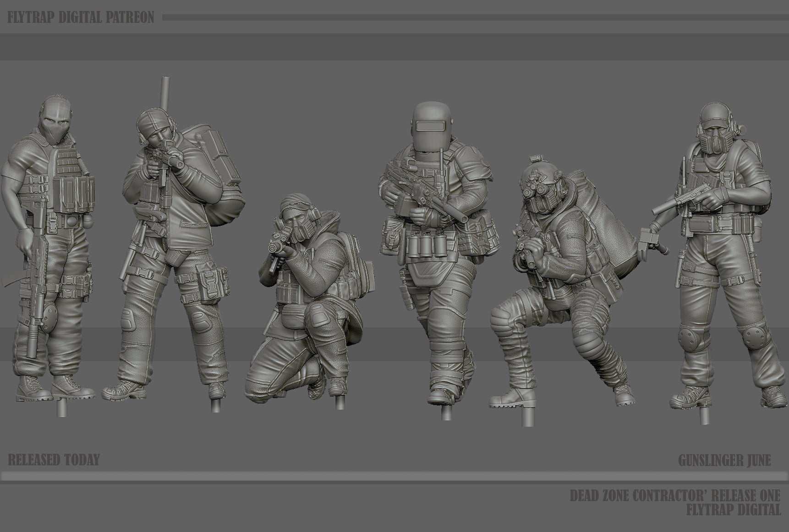Expand the top header bar
The height and width of the screenshot is (532, 789).
(x=394, y=46)
